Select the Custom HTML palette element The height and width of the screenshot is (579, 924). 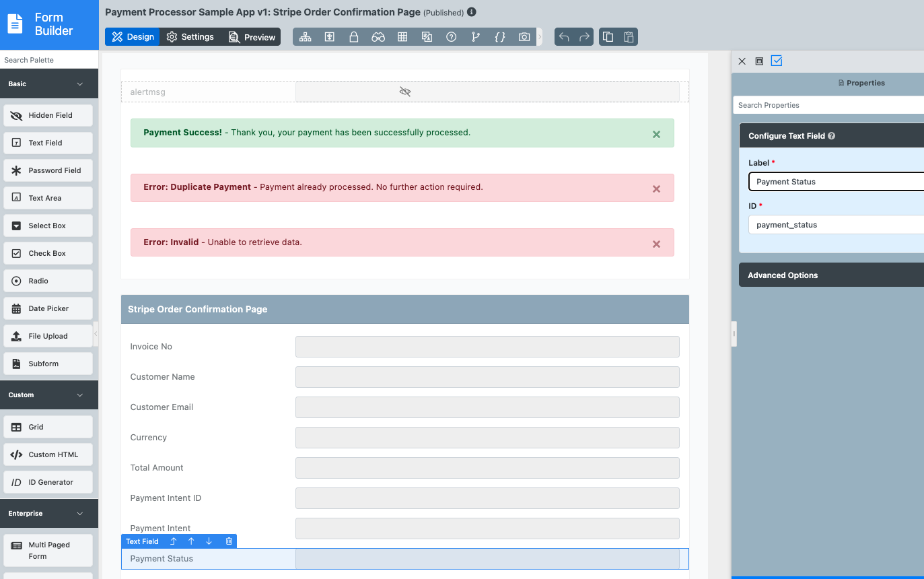click(48, 454)
